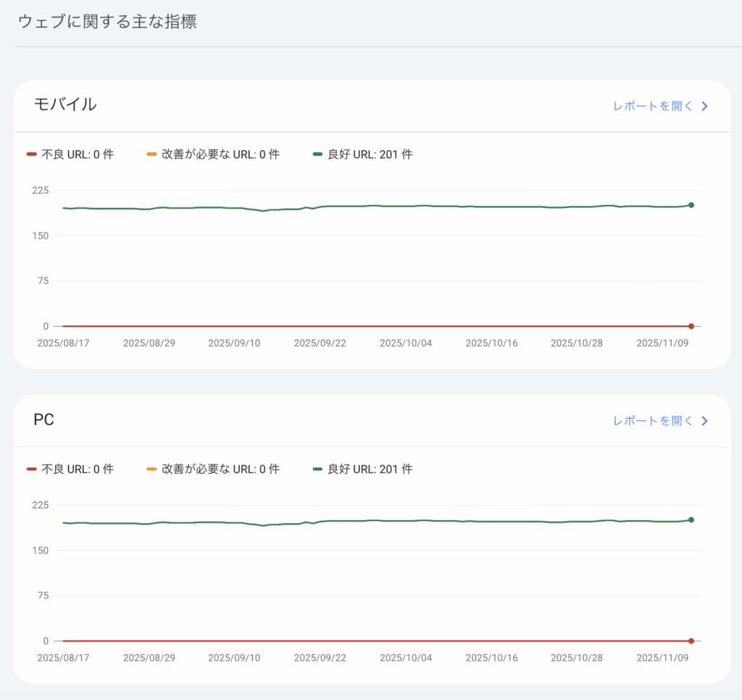Image resolution: width=742 pixels, height=700 pixels.
Task: Open the PC report link
Action: pyautogui.click(x=652, y=421)
